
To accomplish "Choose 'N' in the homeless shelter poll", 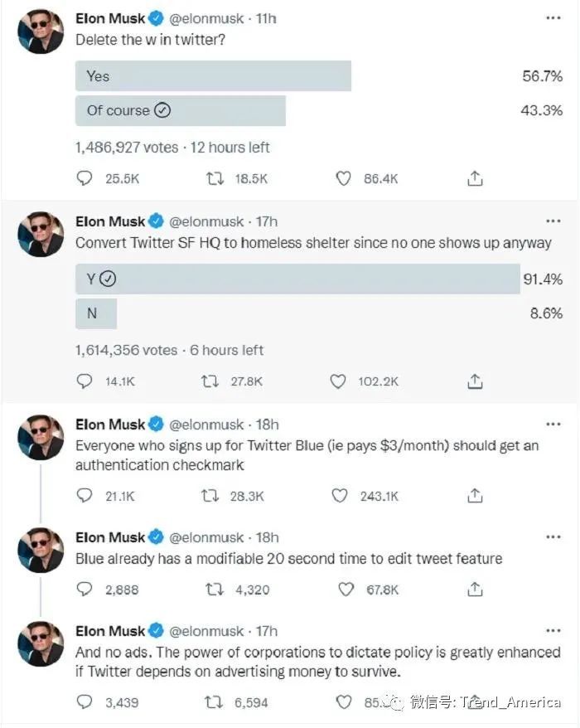I will [x=96, y=313].
